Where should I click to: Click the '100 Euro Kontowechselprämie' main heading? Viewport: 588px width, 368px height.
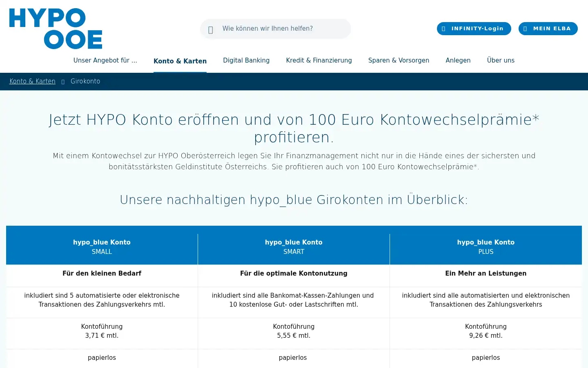(x=294, y=128)
